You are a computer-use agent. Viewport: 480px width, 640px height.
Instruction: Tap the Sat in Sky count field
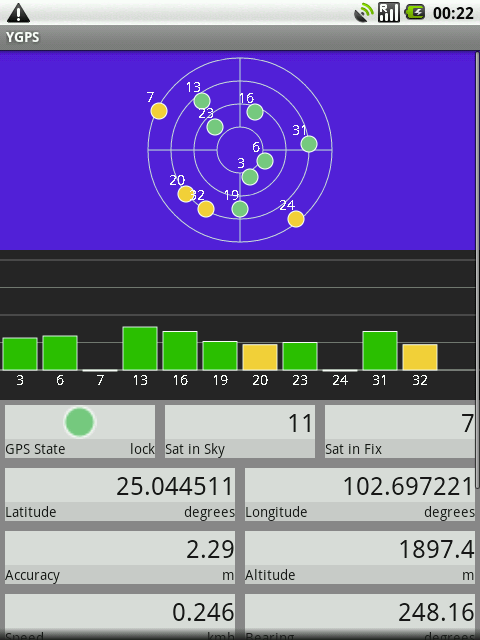tap(240, 431)
